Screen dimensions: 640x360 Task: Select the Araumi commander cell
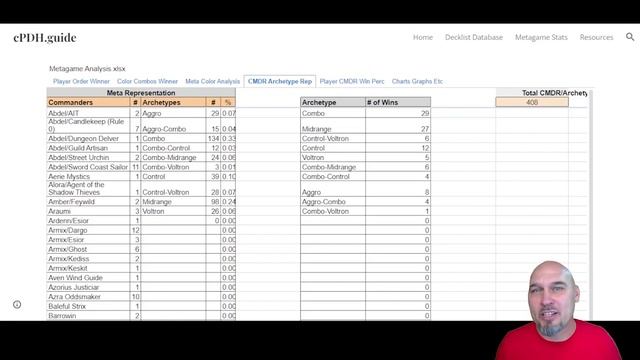(x=88, y=211)
